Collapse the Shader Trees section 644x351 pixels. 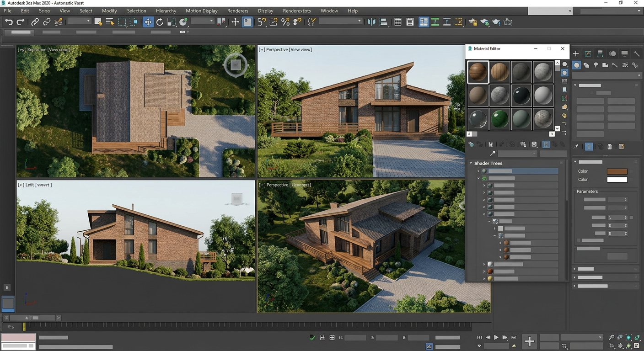click(471, 163)
